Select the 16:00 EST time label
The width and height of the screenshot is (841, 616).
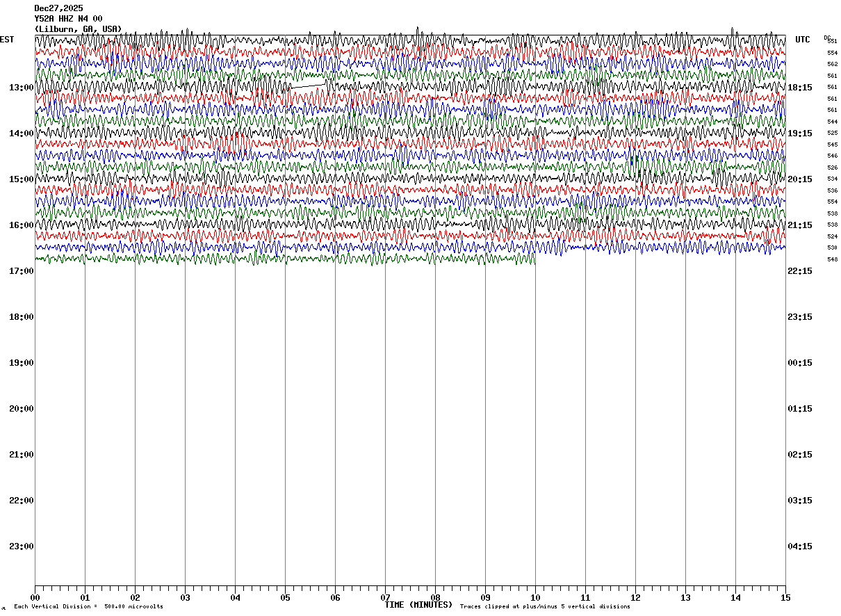[22, 225]
